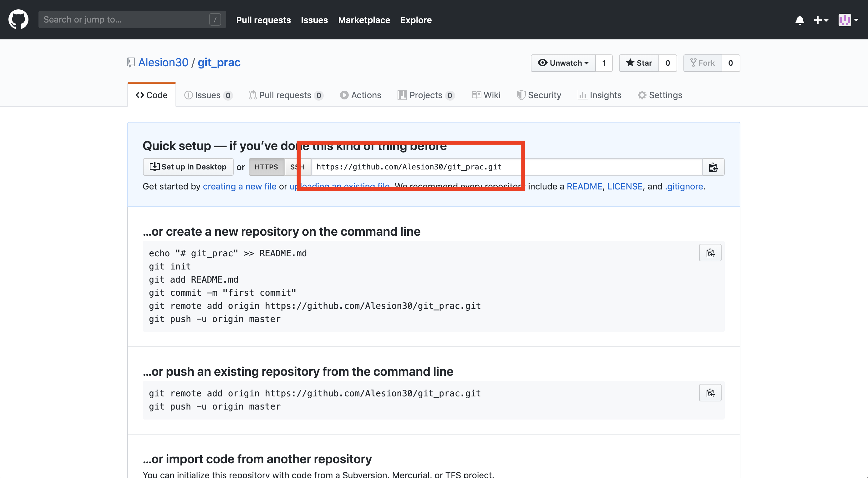Click the echo "# git_prac" >> README.md line
Screen dimensions: 868x478
228,253
